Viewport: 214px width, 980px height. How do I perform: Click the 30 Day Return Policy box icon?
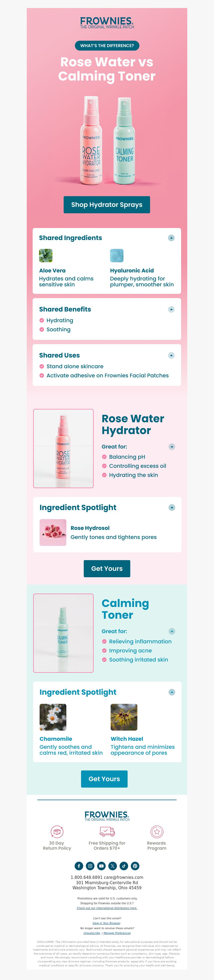click(x=57, y=832)
